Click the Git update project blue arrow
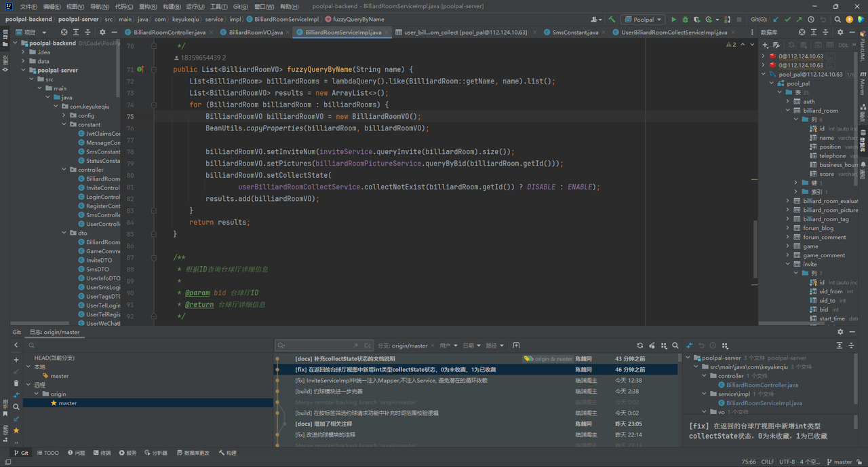This screenshot has width=868, height=467. [x=776, y=20]
